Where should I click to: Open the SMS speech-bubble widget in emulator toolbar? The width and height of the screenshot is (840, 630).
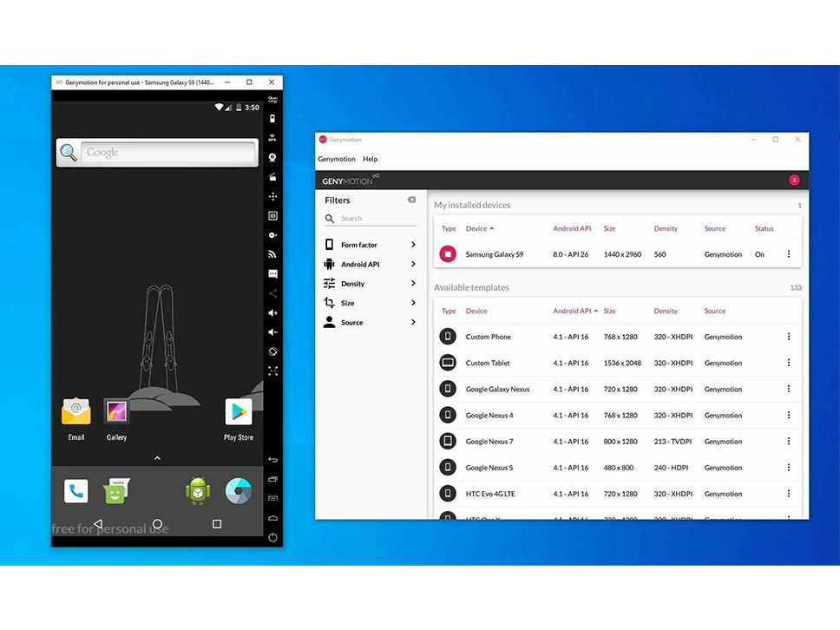pos(272,274)
